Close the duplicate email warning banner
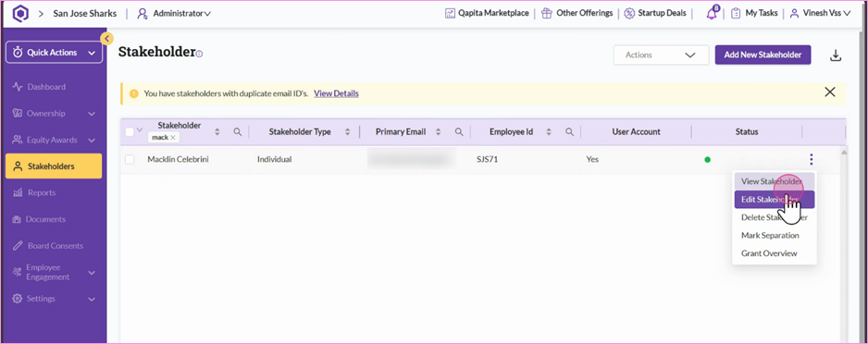 [830, 92]
